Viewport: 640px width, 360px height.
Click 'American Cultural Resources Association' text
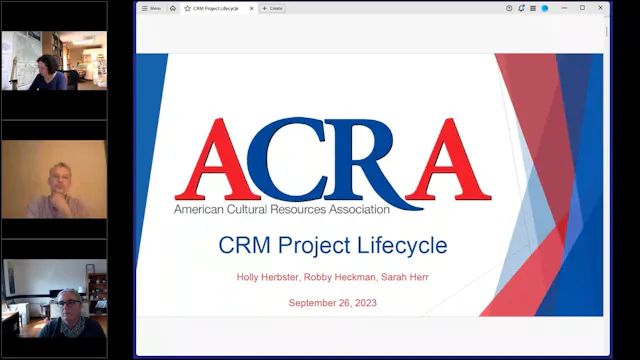pyautogui.click(x=282, y=210)
